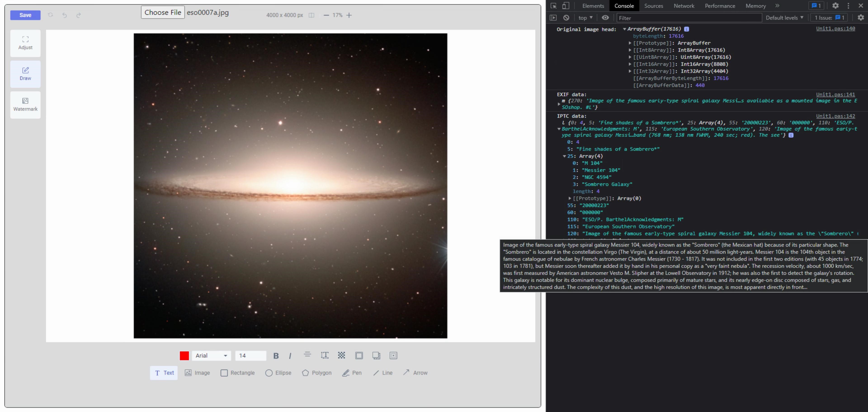Toggle the live expression eye icon

coord(605,18)
